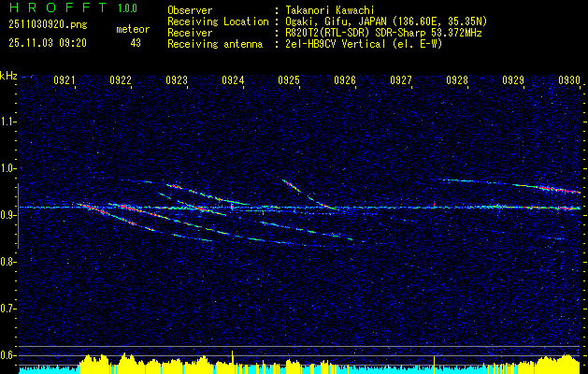The image size is (588, 374).
Task: Click the 0.7 kHz axis label
Action: [7, 309]
